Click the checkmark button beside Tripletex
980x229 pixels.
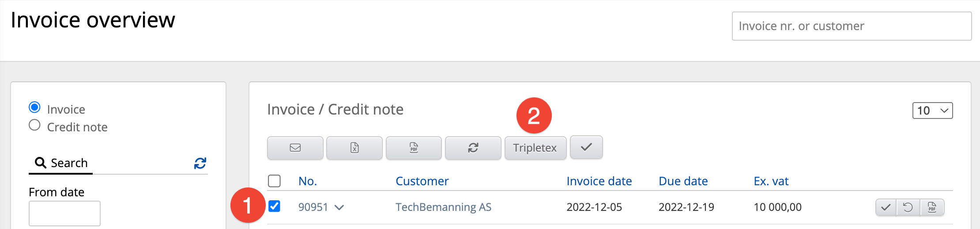586,147
